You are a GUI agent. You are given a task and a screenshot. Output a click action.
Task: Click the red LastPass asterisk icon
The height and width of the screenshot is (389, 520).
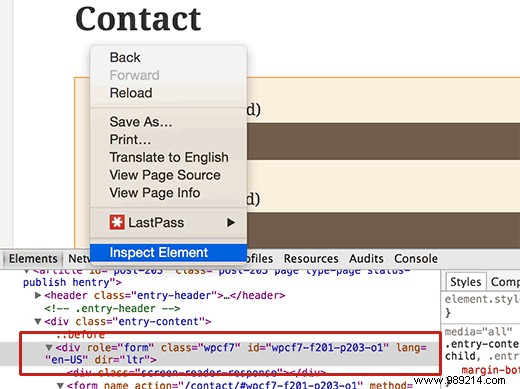(x=117, y=222)
